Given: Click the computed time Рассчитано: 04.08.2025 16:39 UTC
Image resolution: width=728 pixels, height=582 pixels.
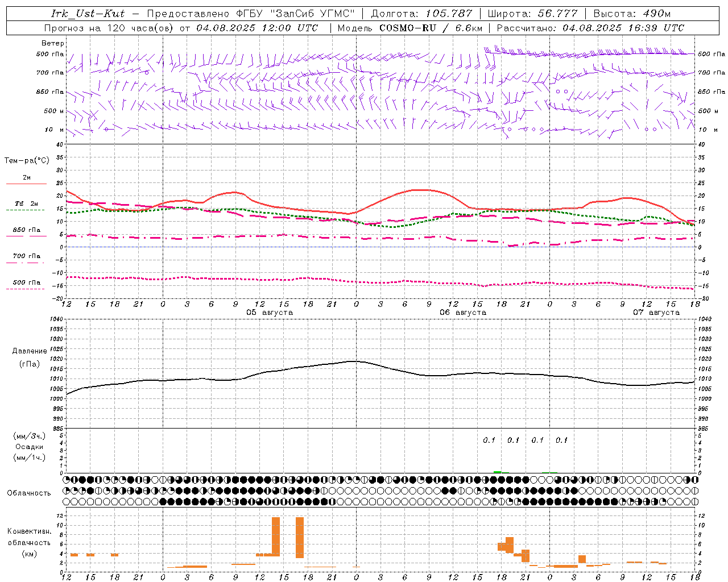Looking at the screenshot, I should click(591, 28).
